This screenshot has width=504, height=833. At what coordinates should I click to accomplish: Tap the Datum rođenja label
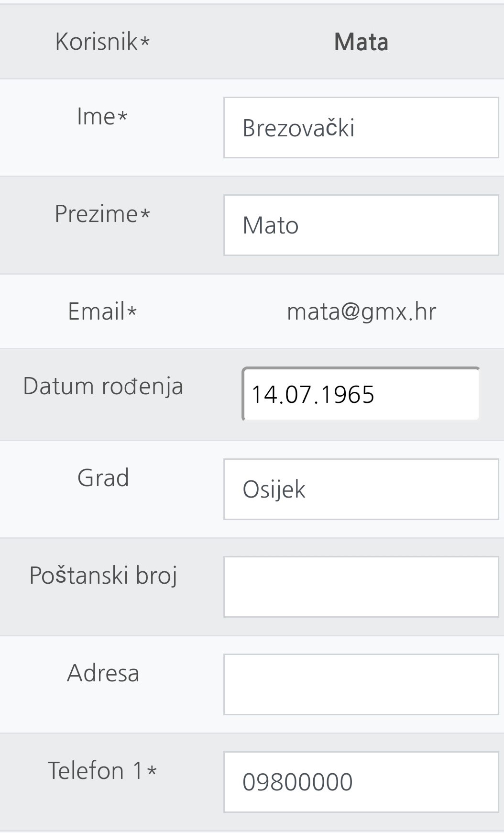[103, 386]
